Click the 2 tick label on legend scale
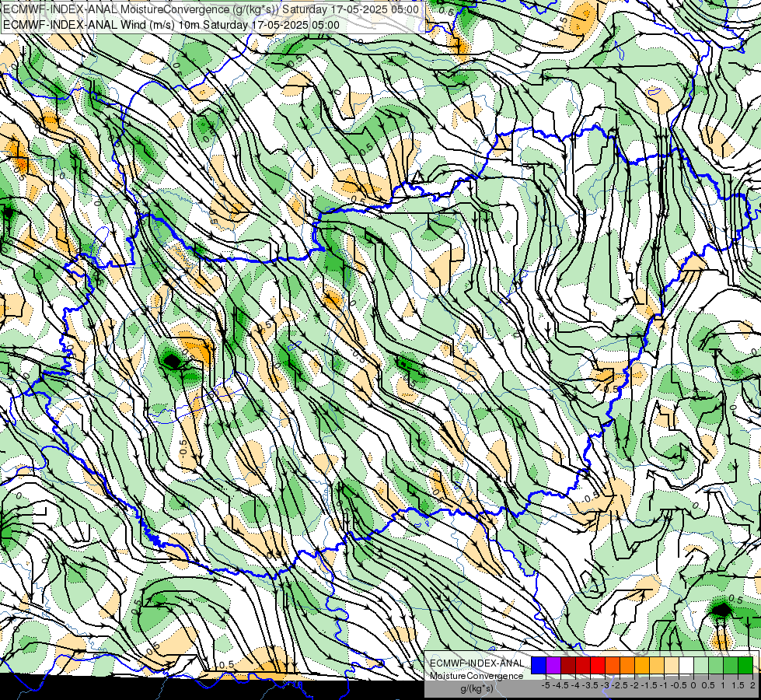Image resolution: width=761 pixels, height=700 pixels. [752, 685]
